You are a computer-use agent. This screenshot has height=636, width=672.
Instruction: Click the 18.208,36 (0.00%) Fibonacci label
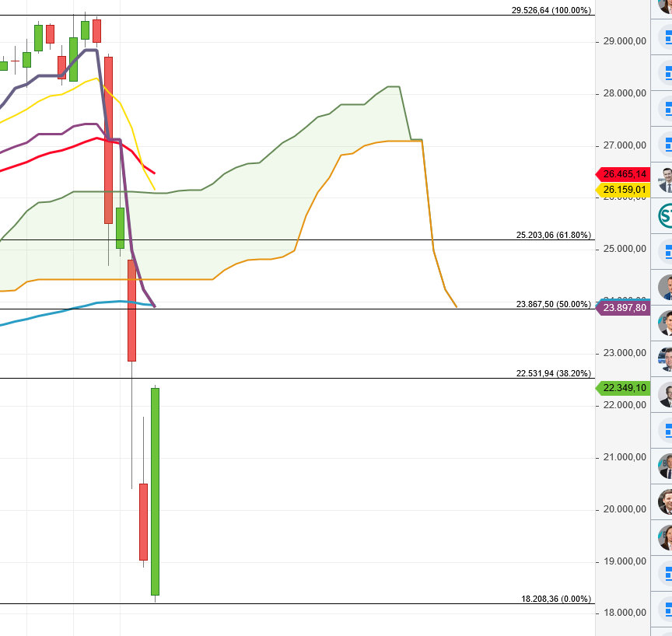click(556, 599)
